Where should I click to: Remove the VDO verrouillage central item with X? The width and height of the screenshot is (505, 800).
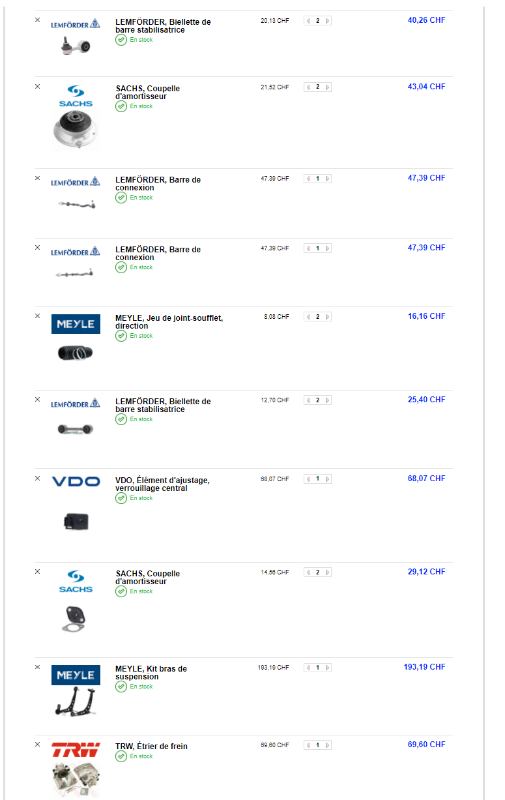coord(37,479)
